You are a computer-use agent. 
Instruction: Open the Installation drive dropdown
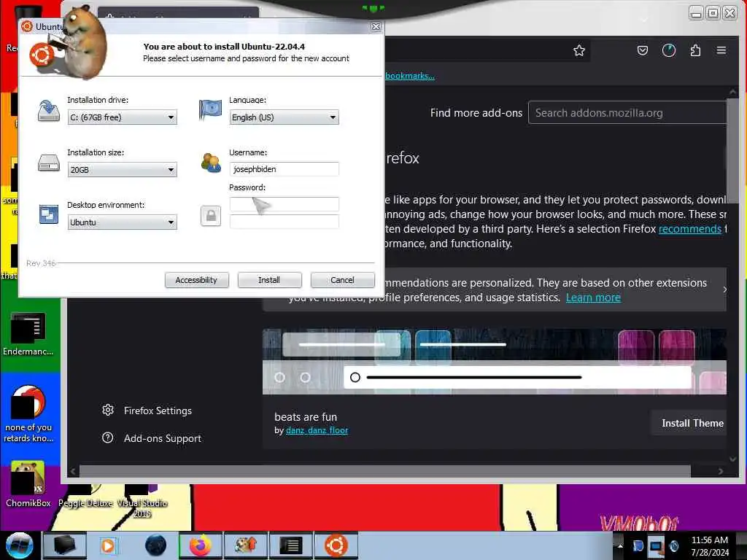[x=122, y=117]
